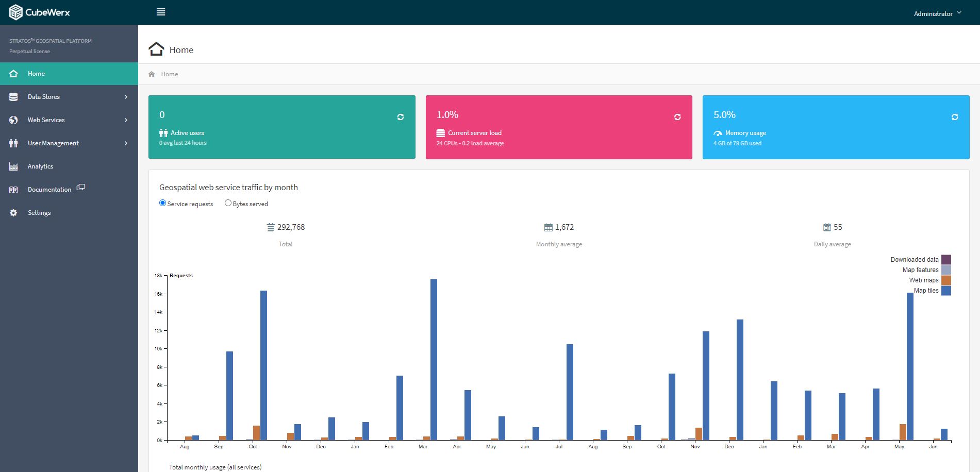Expand the Web Services submenu chevron

click(126, 120)
